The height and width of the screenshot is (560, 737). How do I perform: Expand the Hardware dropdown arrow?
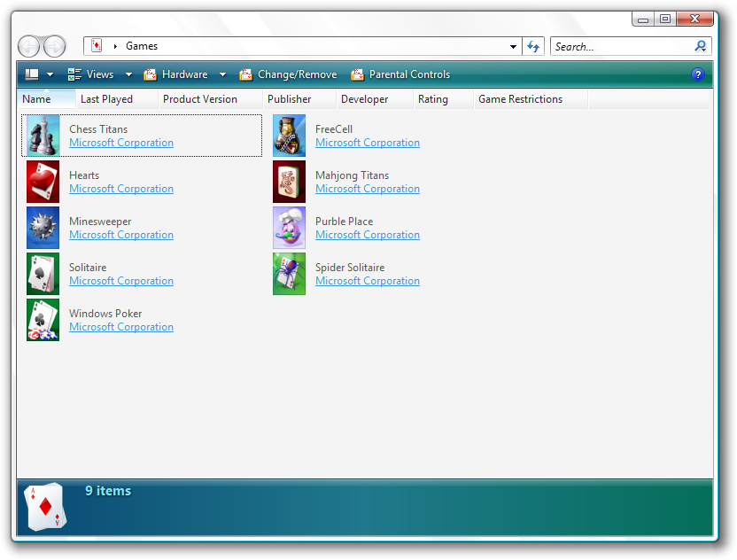(x=222, y=74)
